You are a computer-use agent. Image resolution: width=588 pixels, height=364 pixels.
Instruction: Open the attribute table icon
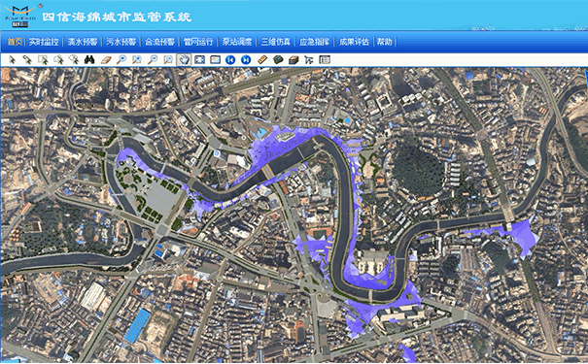325,59
